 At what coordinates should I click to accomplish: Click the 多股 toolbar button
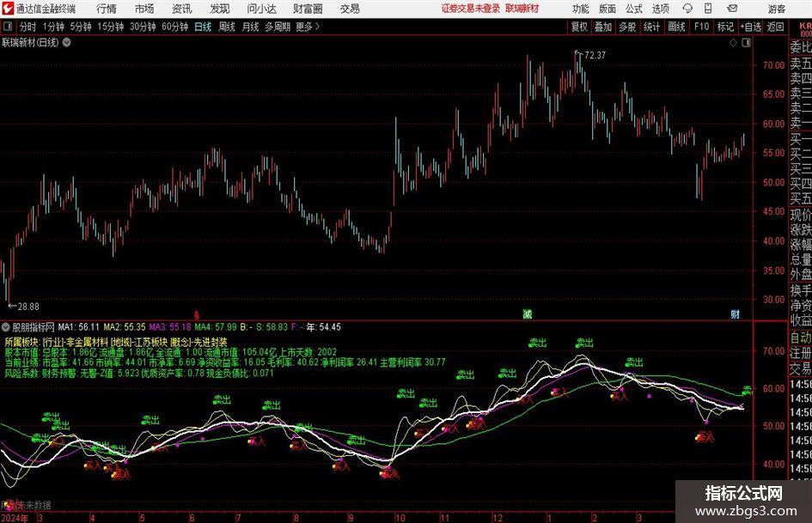click(x=627, y=27)
